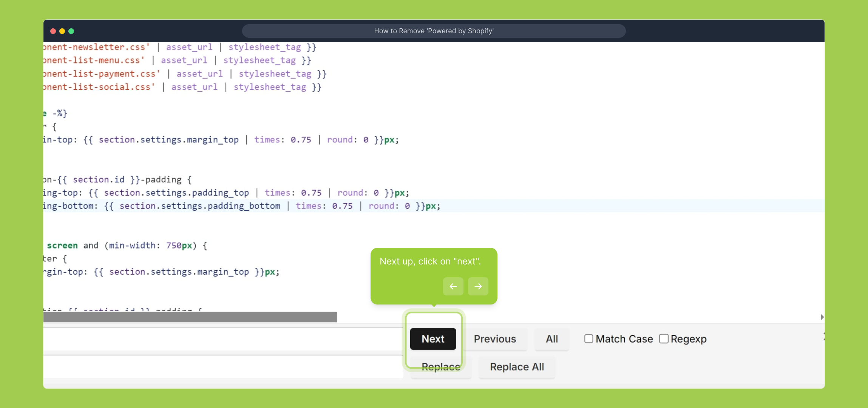
Task: Click the left arrow in the green tooltip
Action: (453, 286)
